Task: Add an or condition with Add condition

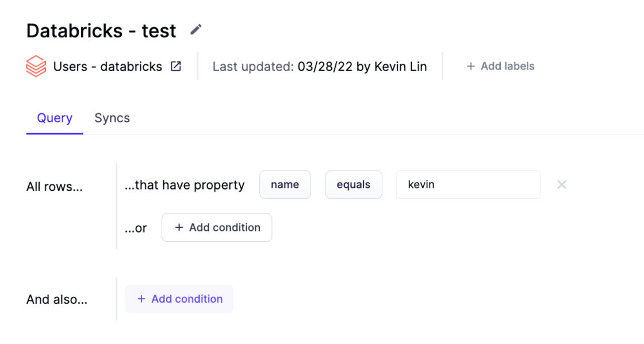Action: pos(217,228)
